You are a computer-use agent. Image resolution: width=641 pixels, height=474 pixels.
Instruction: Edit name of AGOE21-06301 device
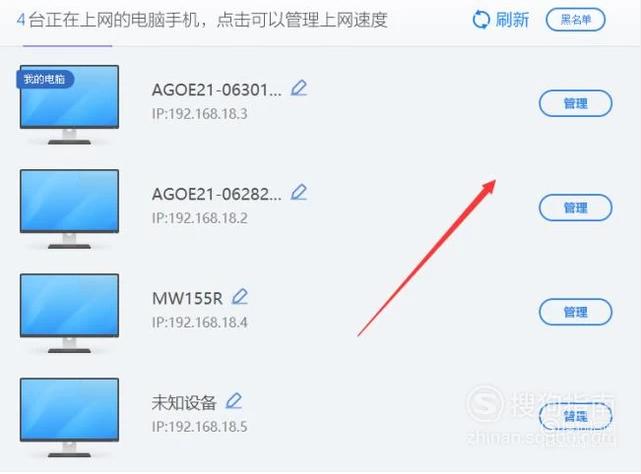(x=299, y=88)
